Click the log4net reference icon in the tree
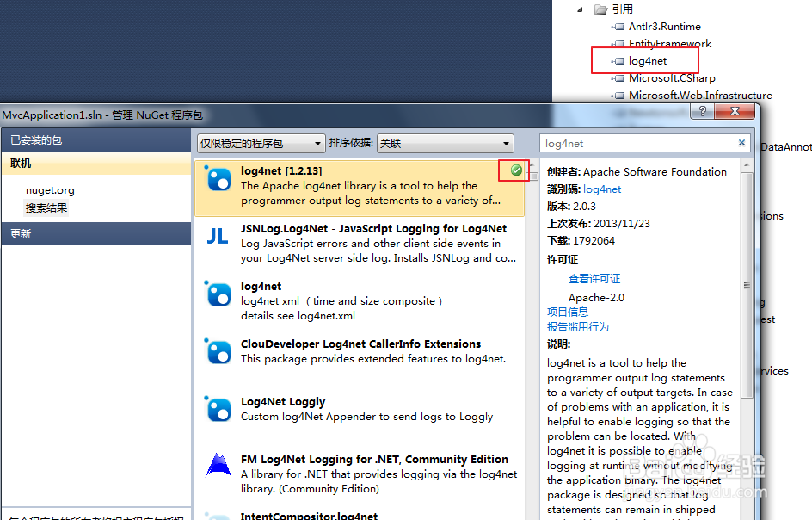Image resolution: width=812 pixels, height=520 pixels. tap(618, 61)
